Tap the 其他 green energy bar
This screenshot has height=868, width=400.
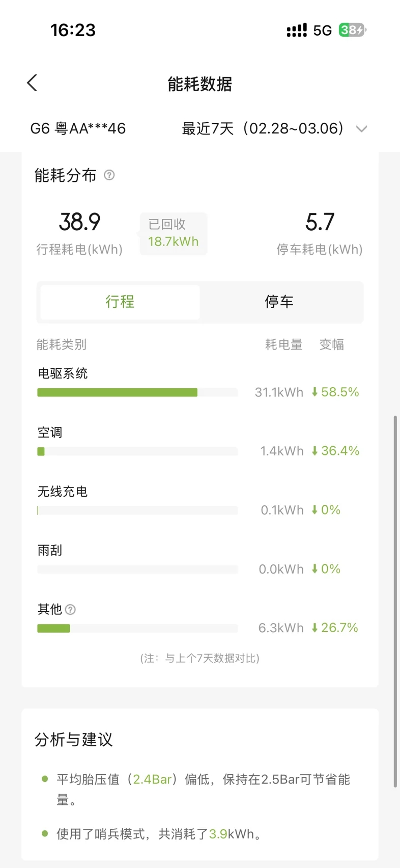point(53,629)
